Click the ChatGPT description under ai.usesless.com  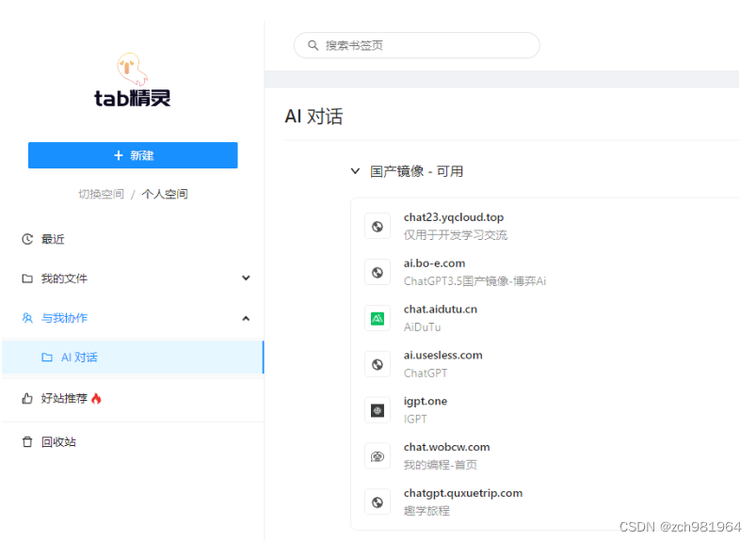point(426,373)
